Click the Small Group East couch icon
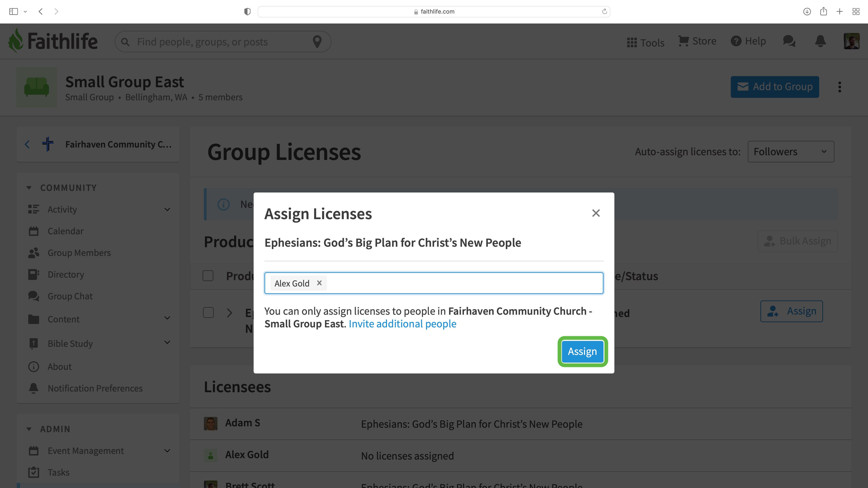The image size is (868, 488). tap(37, 87)
